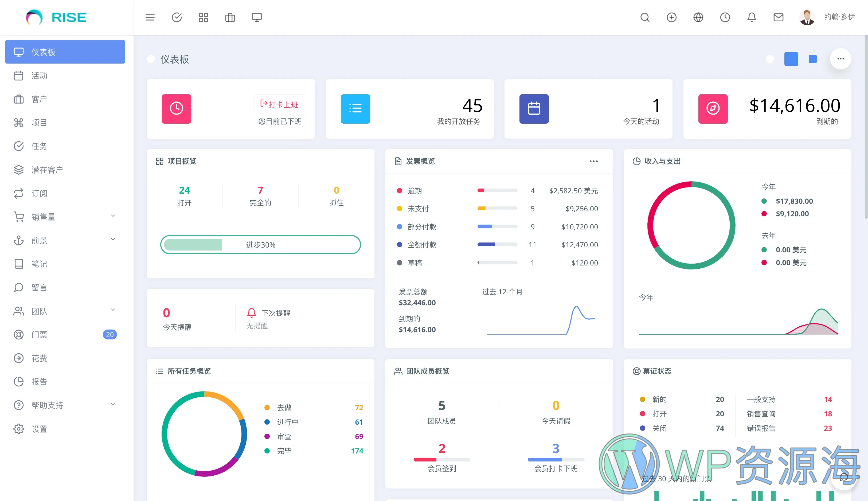Open the 发票概览 three-dot menu
This screenshot has width=868, height=501.
click(x=593, y=161)
